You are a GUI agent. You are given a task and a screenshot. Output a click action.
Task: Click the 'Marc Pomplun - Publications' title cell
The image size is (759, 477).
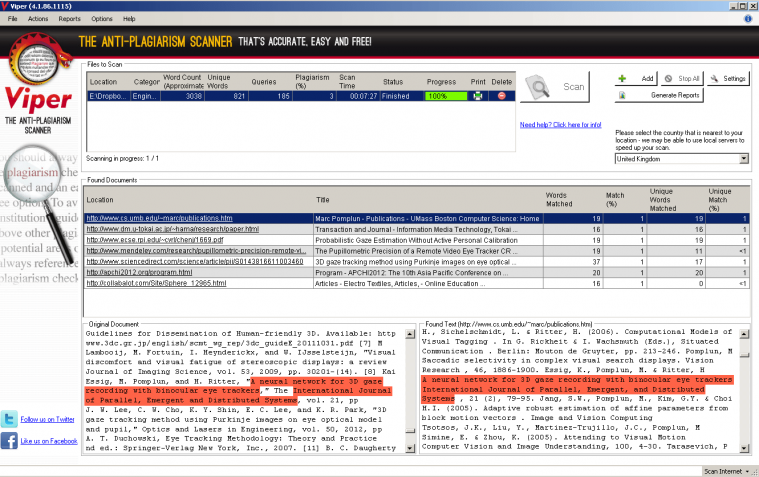(427, 218)
